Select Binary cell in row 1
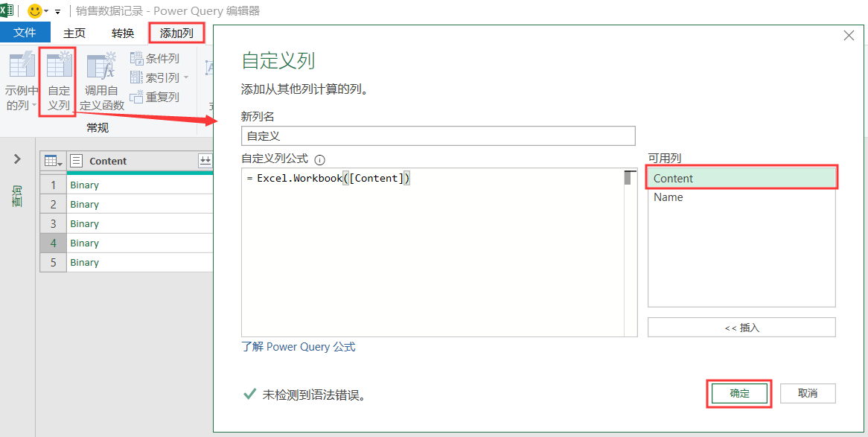Viewport: 868px width, 437px height. 139,185
